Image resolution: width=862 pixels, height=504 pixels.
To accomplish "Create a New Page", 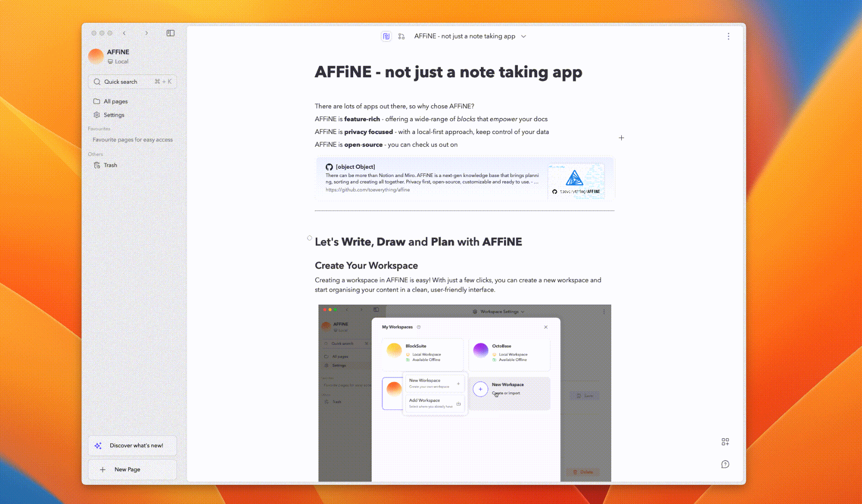I will click(x=132, y=469).
